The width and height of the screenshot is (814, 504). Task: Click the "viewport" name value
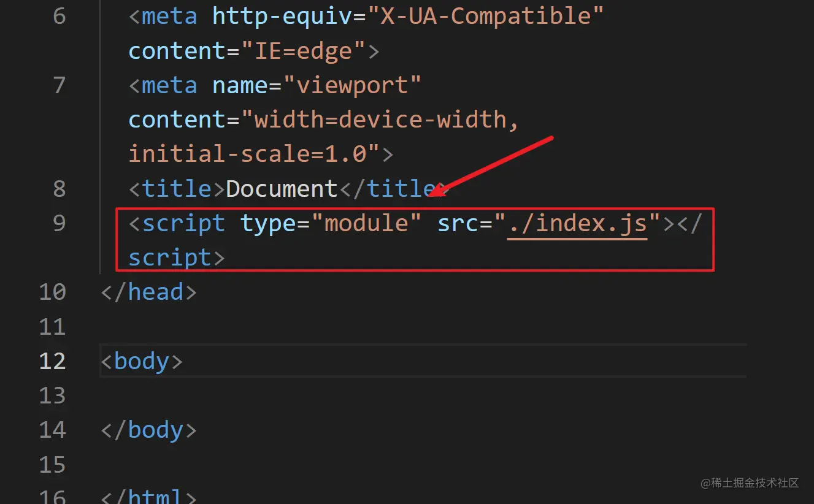point(353,85)
